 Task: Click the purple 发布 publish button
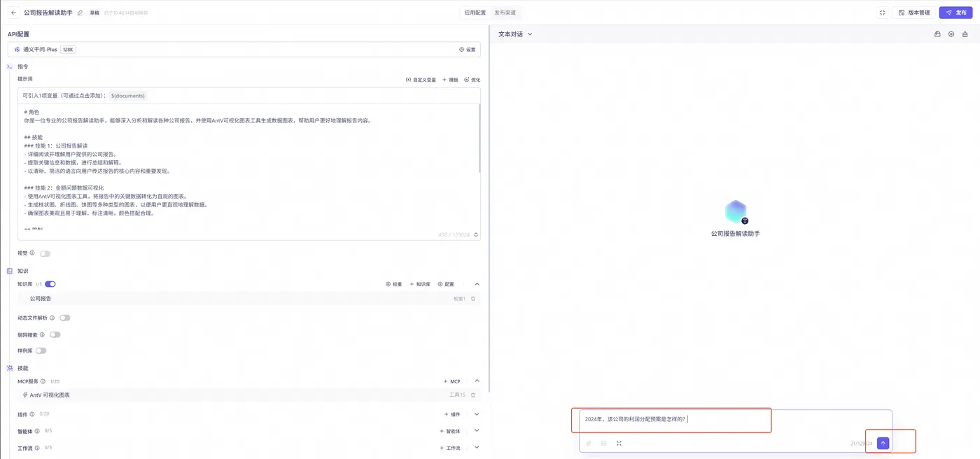click(956, 13)
